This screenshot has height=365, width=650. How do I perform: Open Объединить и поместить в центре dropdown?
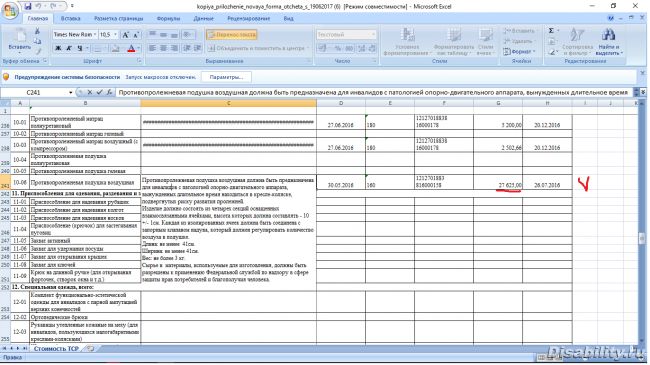tap(309, 49)
